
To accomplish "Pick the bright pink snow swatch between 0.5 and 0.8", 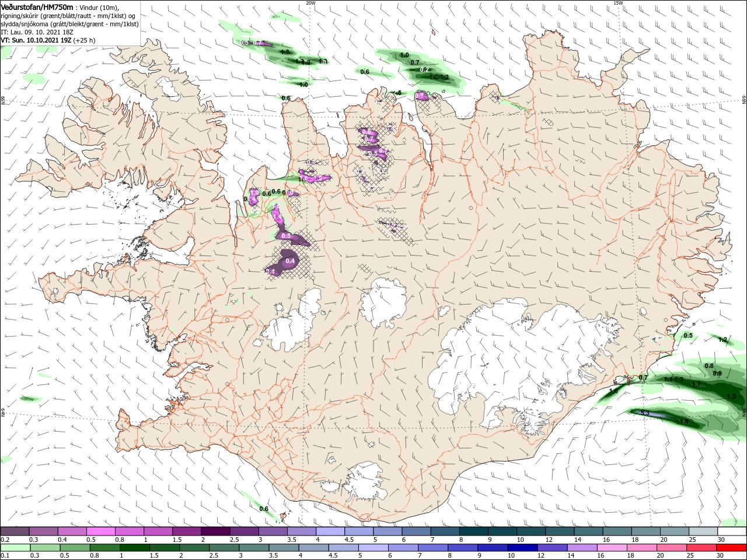I will click(x=100, y=531).
